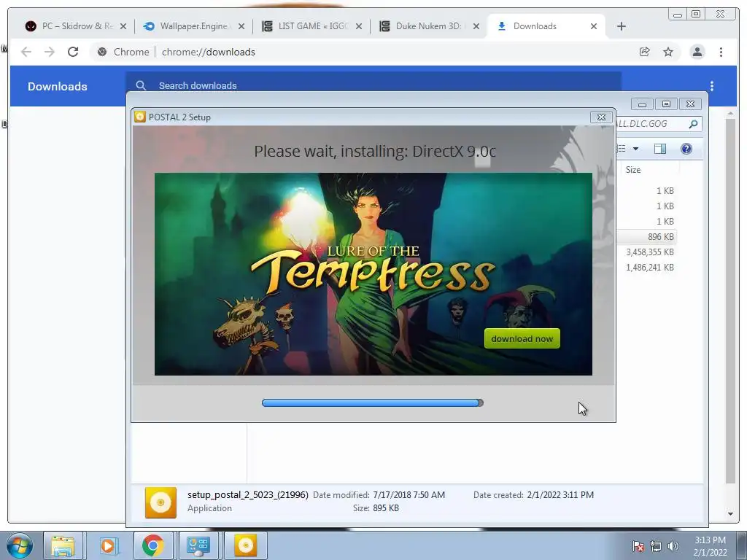This screenshot has width=747, height=560.
Task: Open Chrome's three-dot main menu
Action: click(721, 52)
